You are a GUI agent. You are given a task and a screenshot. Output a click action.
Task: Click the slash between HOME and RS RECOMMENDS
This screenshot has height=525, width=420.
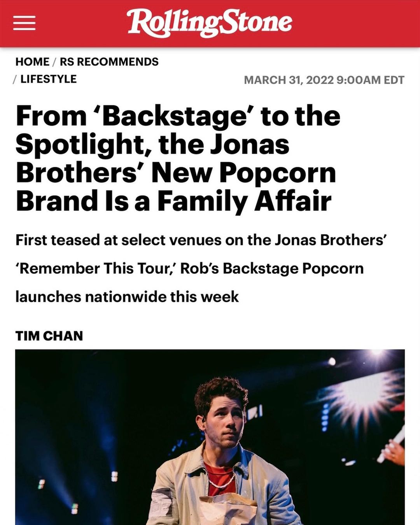(x=54, y=62)
